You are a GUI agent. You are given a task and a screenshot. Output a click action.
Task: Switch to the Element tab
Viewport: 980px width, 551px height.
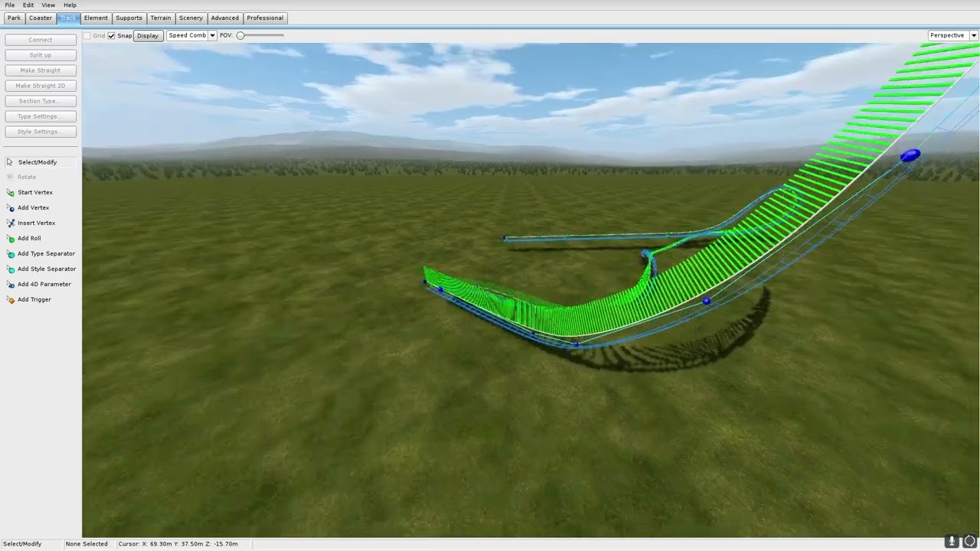tap(96, 18)
